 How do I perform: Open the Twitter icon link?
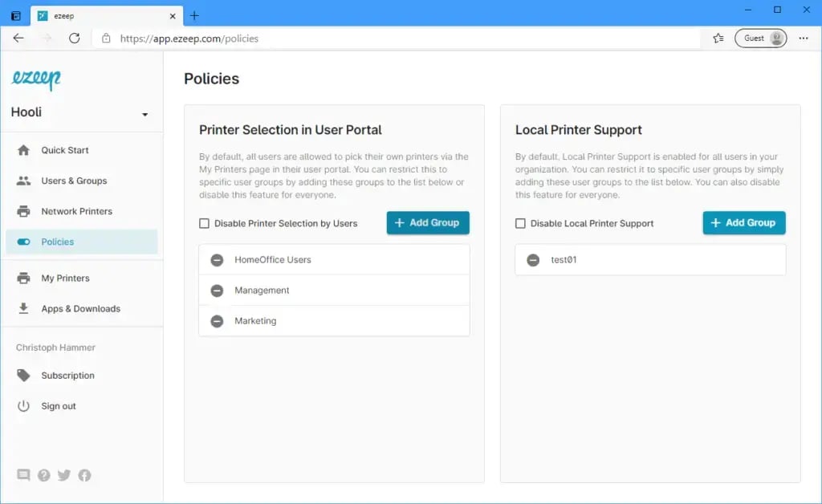[x=64, y=475]
